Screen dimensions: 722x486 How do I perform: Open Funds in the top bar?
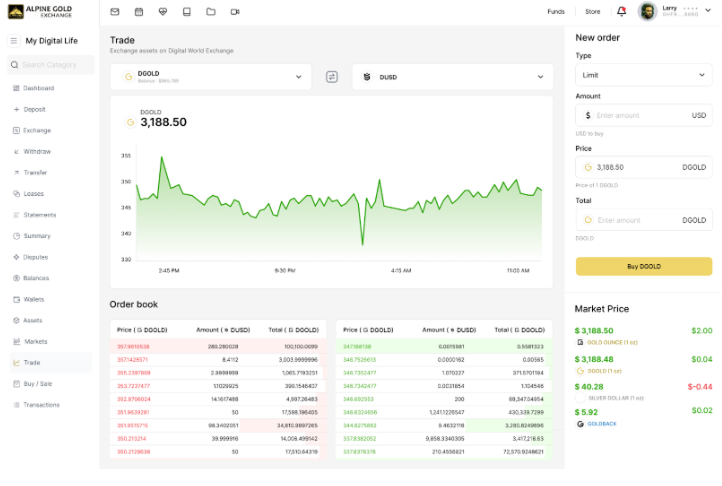click(x=556, y=12)
